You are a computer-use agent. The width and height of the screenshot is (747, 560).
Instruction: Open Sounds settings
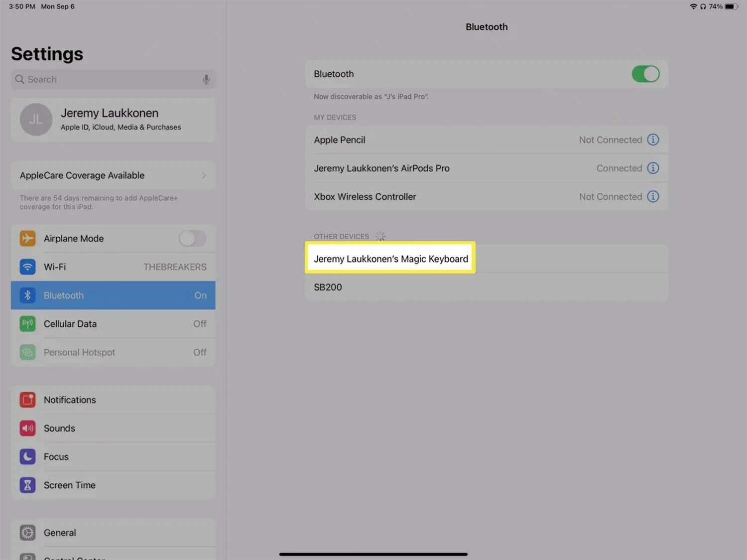(113, 428)
